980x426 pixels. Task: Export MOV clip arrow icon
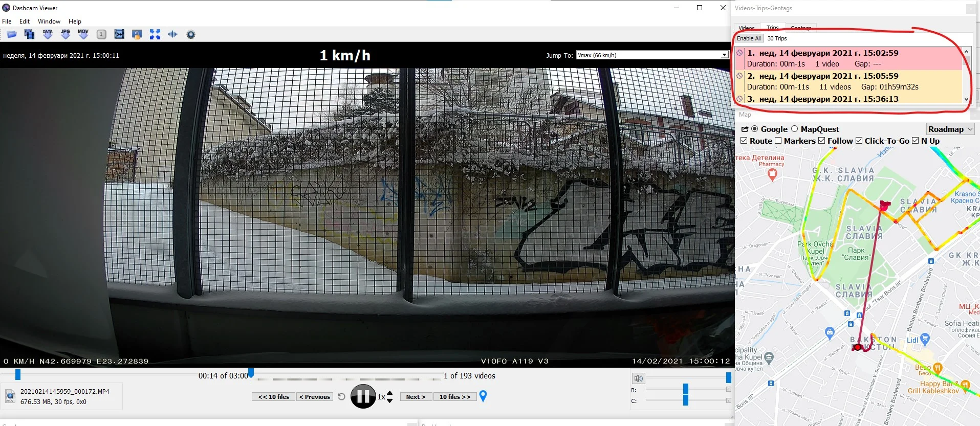83,34
